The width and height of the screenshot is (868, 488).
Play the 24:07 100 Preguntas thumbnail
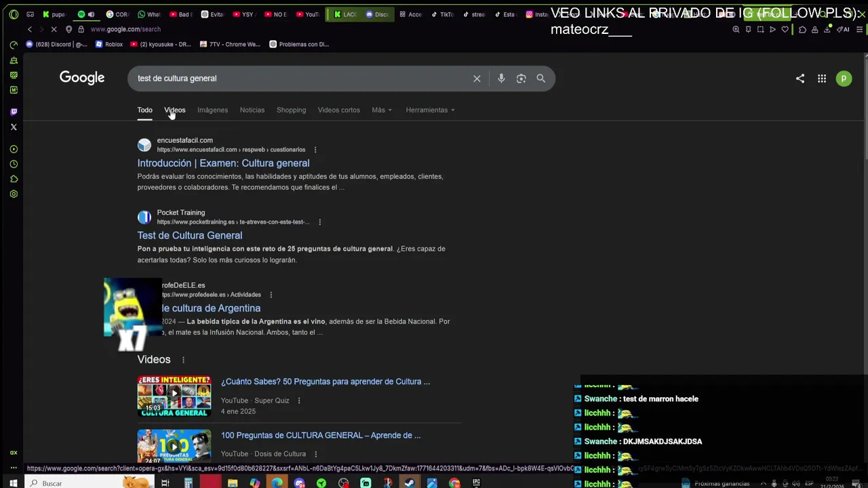(x=174, y=447)
